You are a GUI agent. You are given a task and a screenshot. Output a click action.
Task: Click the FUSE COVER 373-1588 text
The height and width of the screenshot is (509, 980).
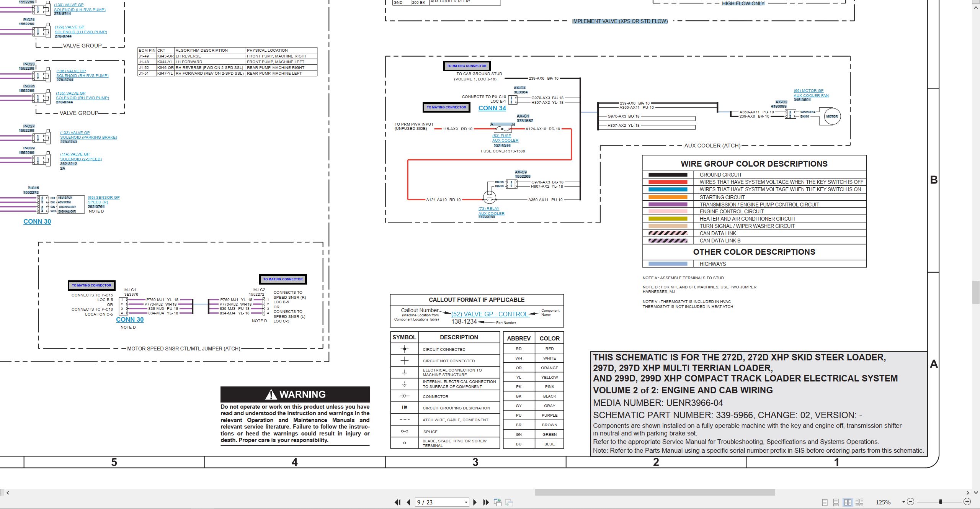[x=503, y=151]
